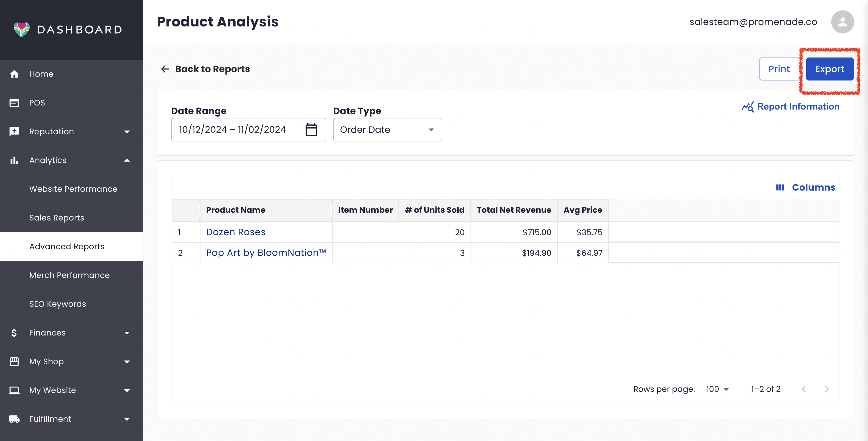868x441 pixels.
Task: Click the Print button
Action: (x=779, y=69)
